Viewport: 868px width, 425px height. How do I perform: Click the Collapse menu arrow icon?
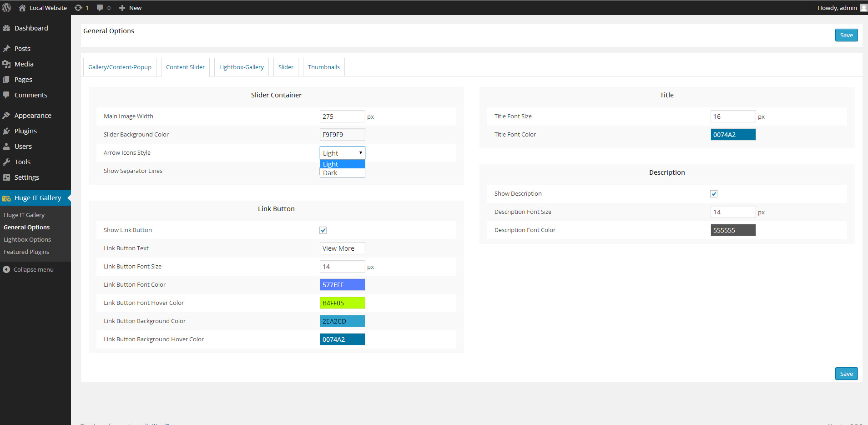pyautogui.click(x=6, y=269)
